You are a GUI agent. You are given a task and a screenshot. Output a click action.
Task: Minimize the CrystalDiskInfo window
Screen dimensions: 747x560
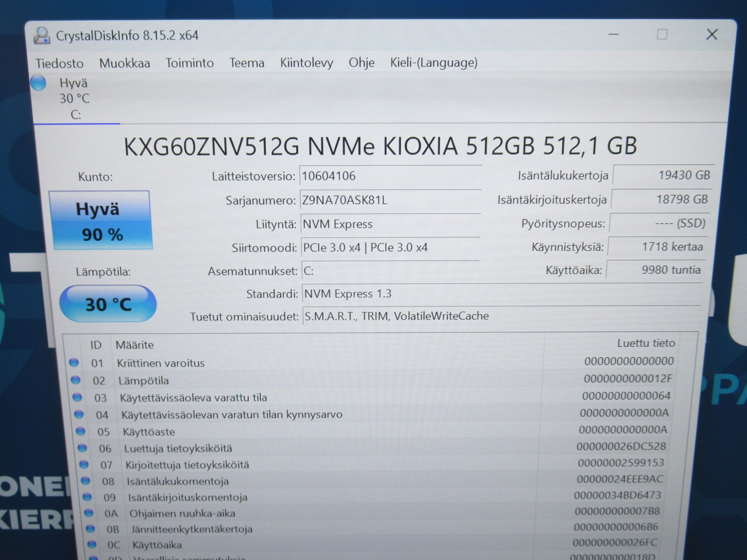click(614, 35)
